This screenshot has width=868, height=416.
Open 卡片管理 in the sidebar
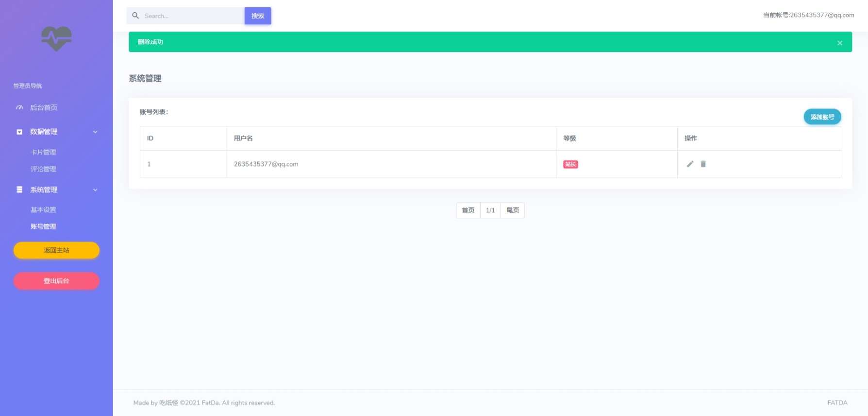pyautogui.click(x=43, y=152)
